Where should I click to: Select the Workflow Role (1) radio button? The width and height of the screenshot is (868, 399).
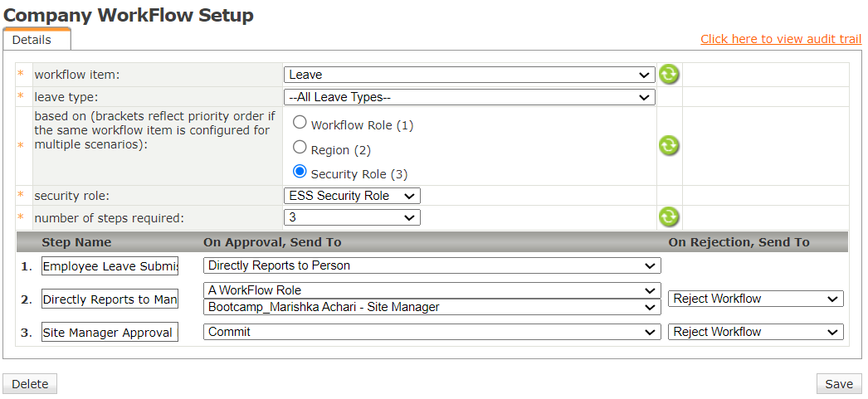coord(300,124)
